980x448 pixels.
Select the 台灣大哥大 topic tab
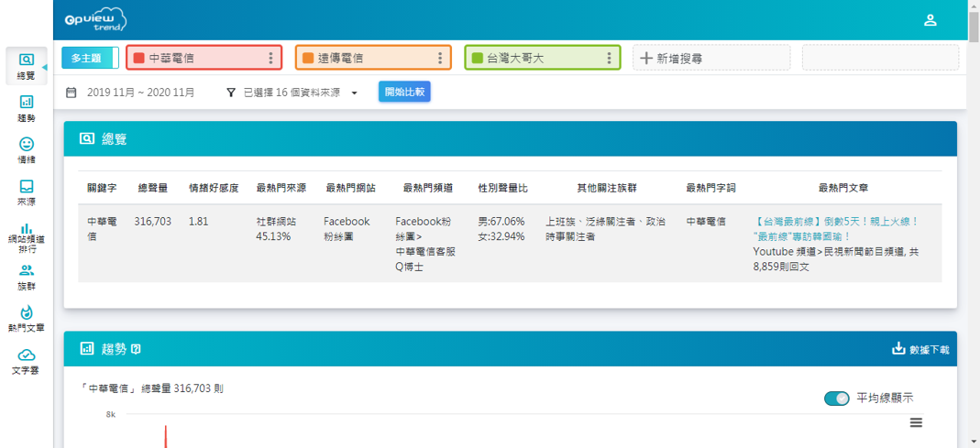pos(543,58)
